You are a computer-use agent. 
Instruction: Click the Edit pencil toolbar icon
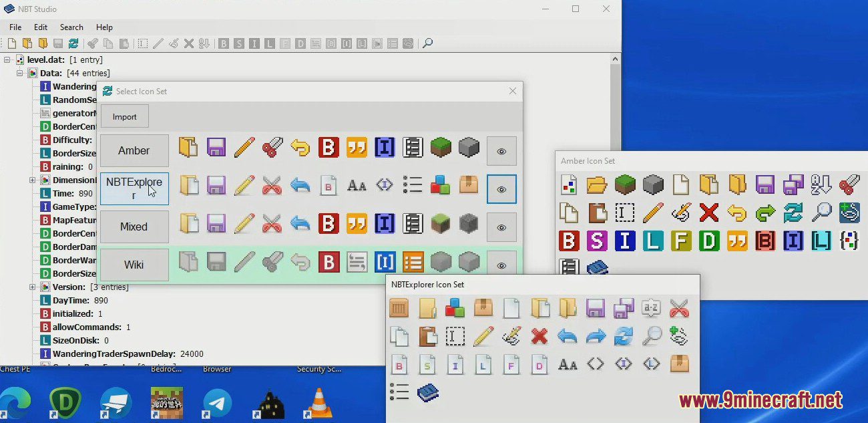click(x=158, y=43)
